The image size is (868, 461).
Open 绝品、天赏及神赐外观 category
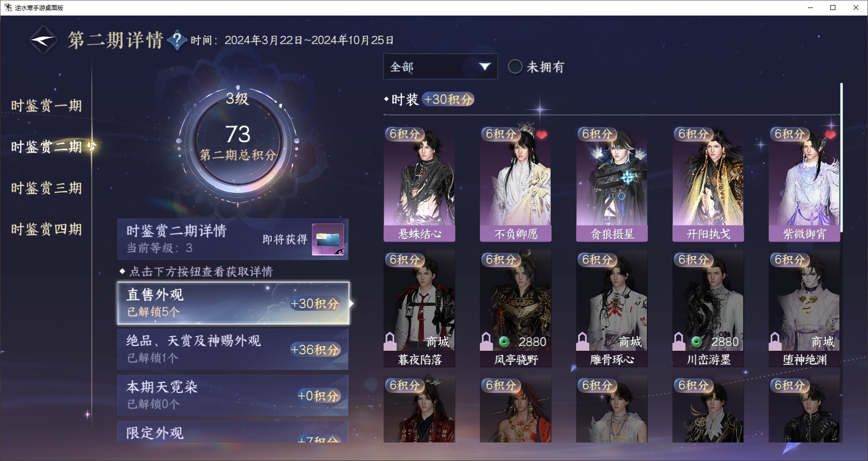pyautogui.click(x=233, y=349)
